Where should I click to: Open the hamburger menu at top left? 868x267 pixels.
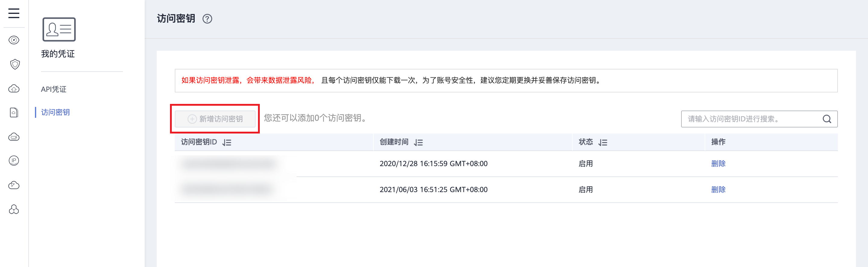[14, 13]
